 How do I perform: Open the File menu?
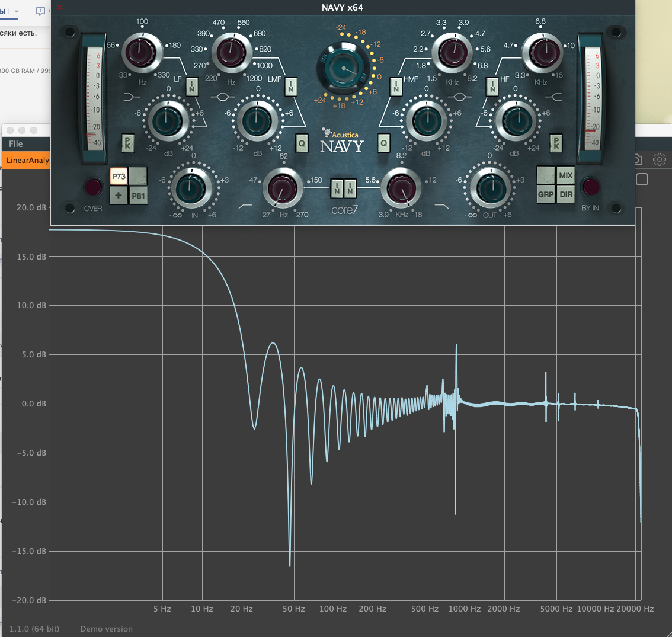(x=16, y=144)
